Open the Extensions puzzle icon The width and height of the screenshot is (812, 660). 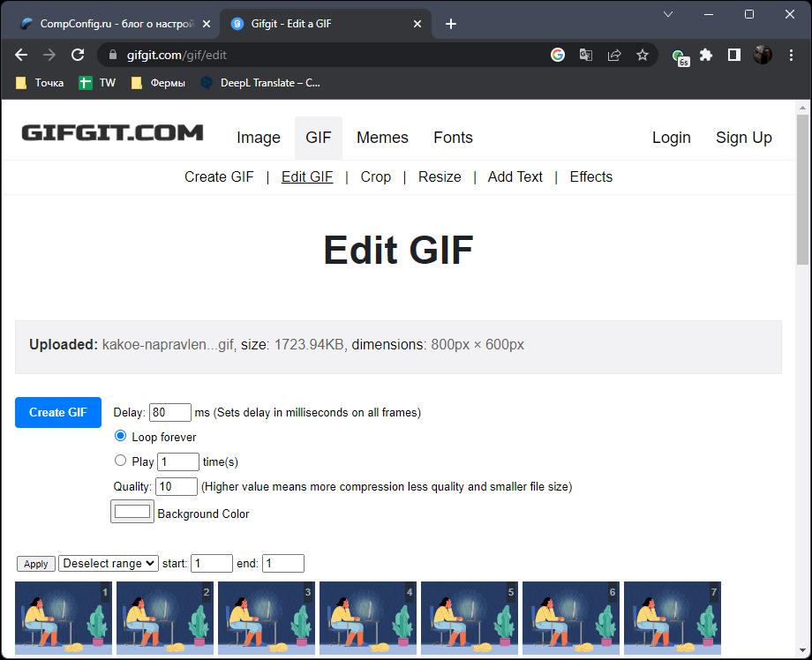pos(706,55)
